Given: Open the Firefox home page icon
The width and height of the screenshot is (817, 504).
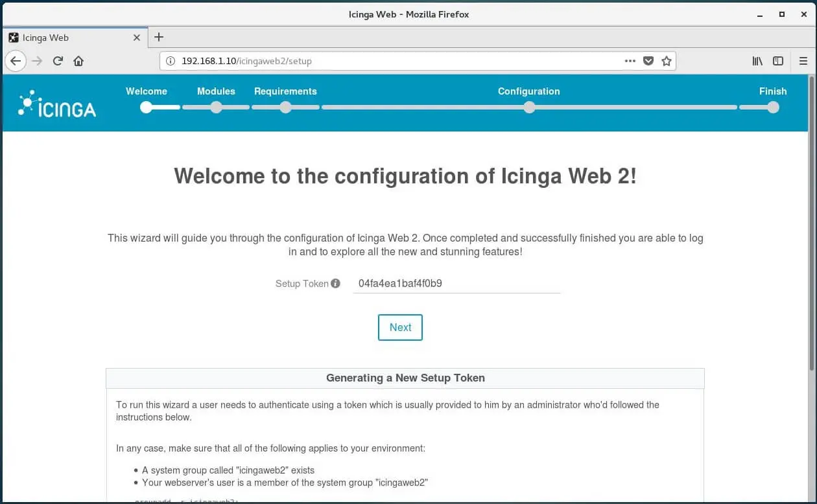Looking at the screenshot, I should pyautogui.click(x=78, y=61).
